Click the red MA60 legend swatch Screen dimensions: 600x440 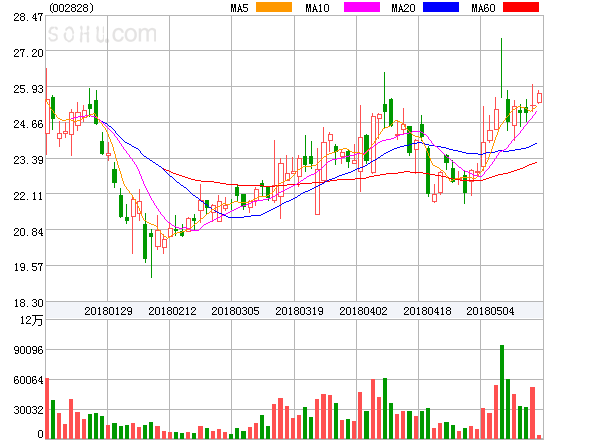point(521,7)
